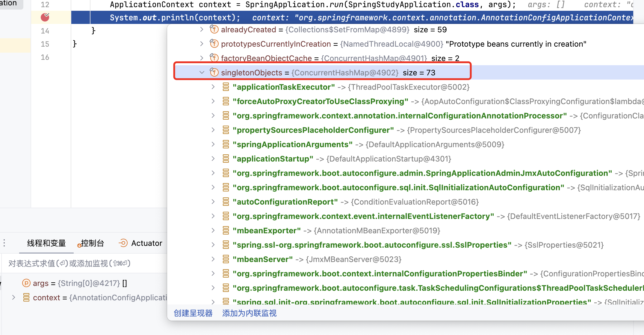This screenshot has height=335, width=644.
Task: Click field icon beside prototypesCurrentlyInCreation
Action: click(x=214, y=44)
